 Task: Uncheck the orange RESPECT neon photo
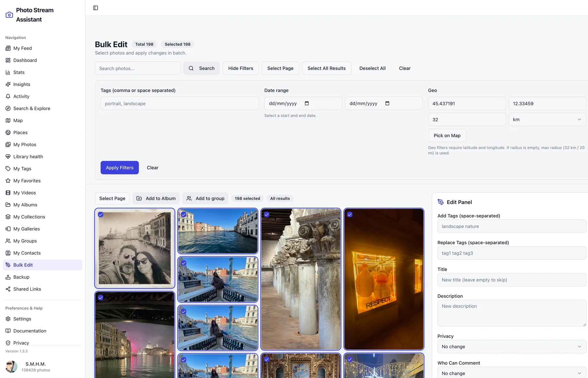click(x=350, y=215)
